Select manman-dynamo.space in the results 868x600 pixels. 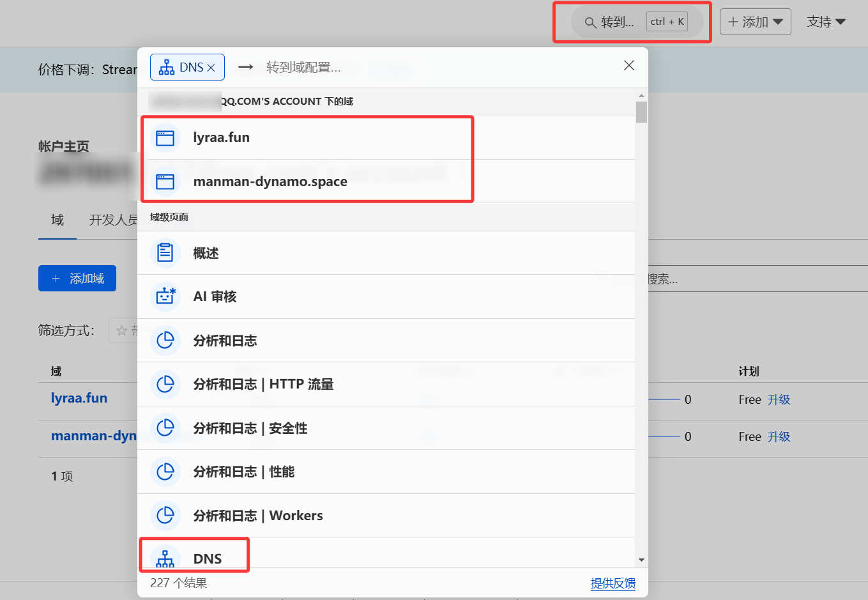tap(386, 181)
